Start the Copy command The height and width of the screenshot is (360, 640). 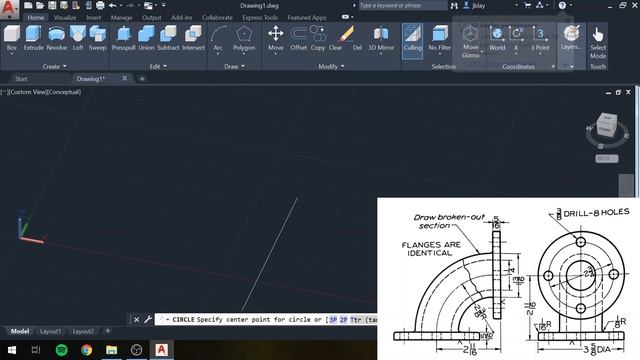click(318, 38)
